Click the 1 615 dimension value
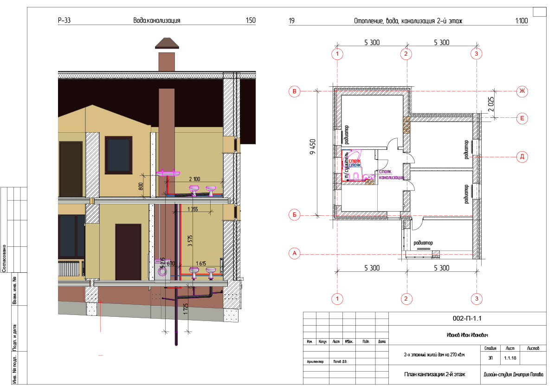This screenshot has height=392, width=554. 201,263
